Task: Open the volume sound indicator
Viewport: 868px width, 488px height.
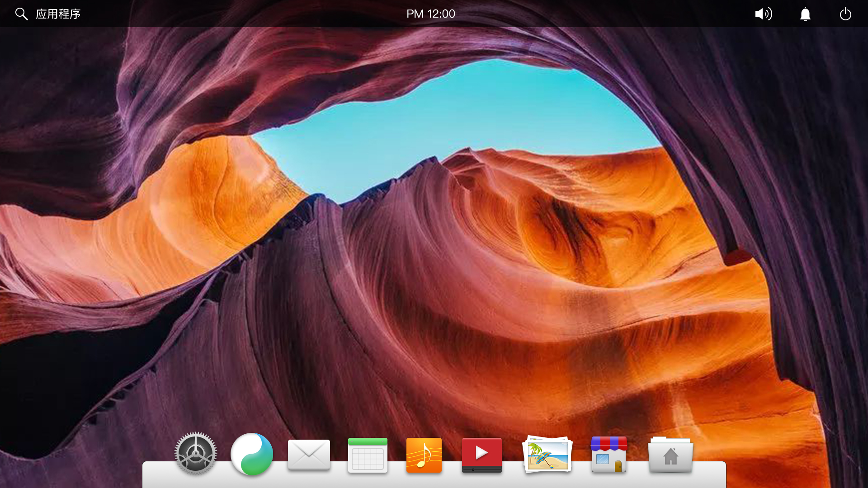Action: [764, 14]
